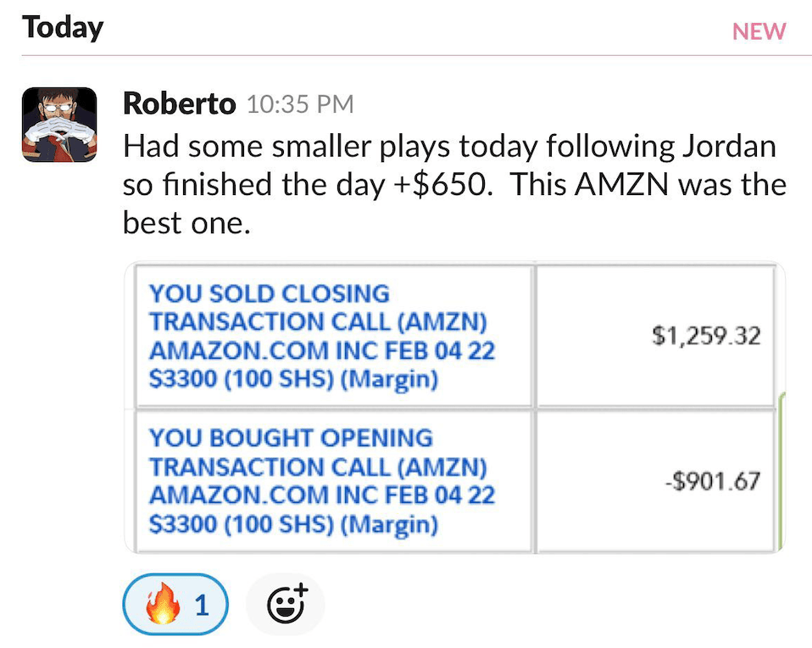Click the -$901.67 amount cell
This screenshot has height=648, width=812.
[712, 482]
